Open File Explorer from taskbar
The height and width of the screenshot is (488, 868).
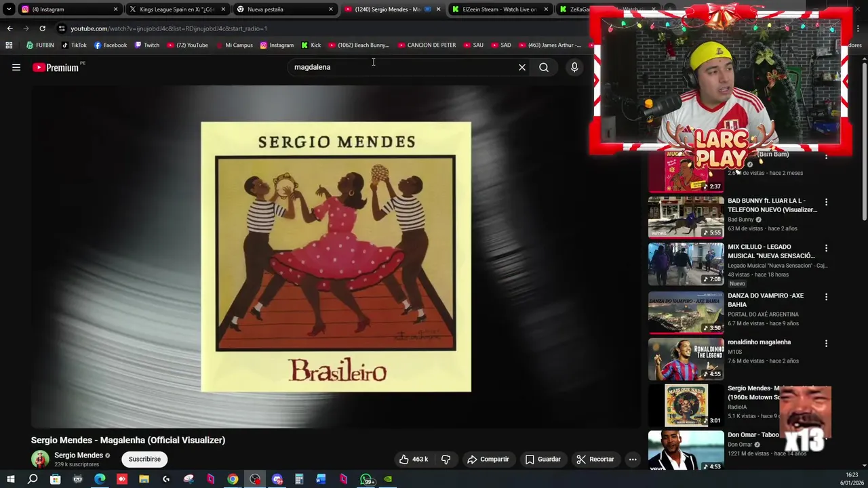coord(144,479)
